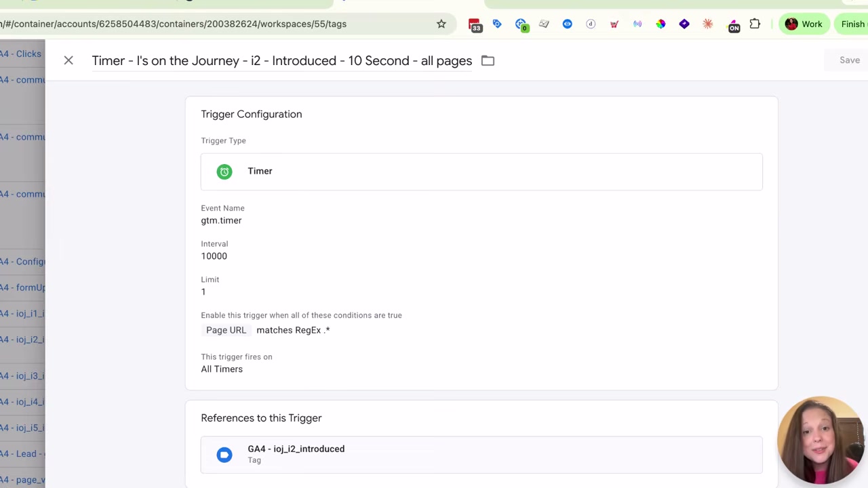
Task: Click the All Timers fire setting
Action: (x=222, y=369)
